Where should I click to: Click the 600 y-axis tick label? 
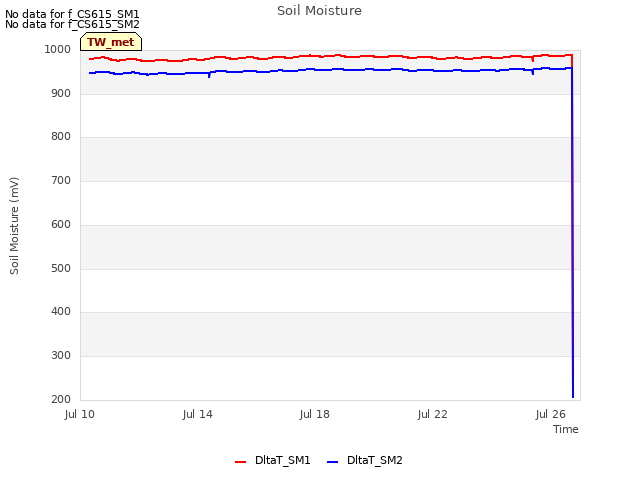[x=61, y=224]
